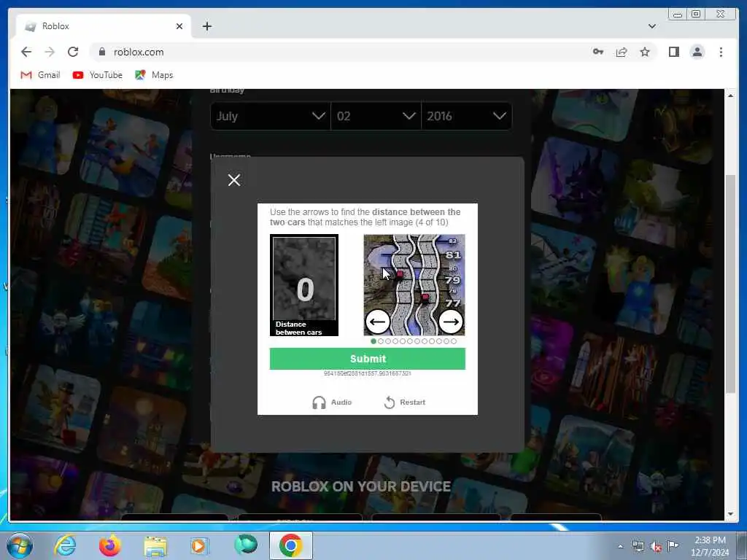This screenshot has height=560, width=747.
Task: Open the birthday year dropdown showing 2016
Action: click(467, 116)
